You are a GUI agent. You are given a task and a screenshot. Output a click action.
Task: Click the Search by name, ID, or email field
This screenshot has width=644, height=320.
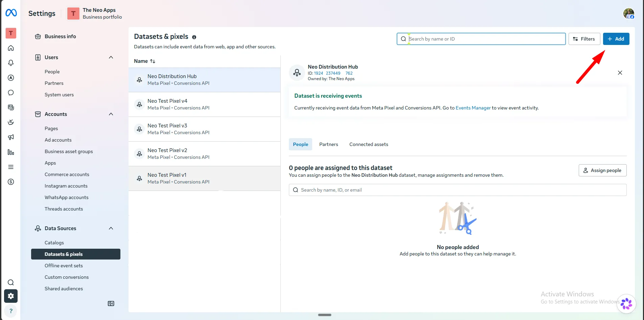(458, 190)
